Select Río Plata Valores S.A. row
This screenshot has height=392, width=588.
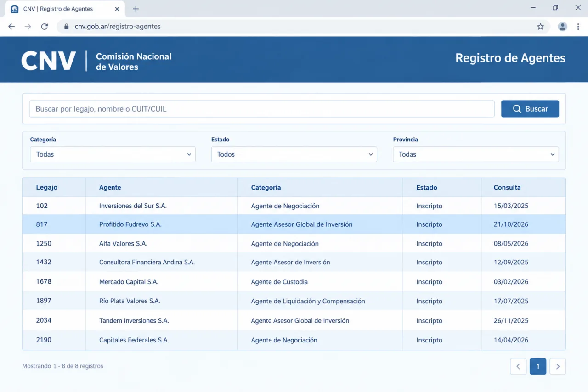294,301
